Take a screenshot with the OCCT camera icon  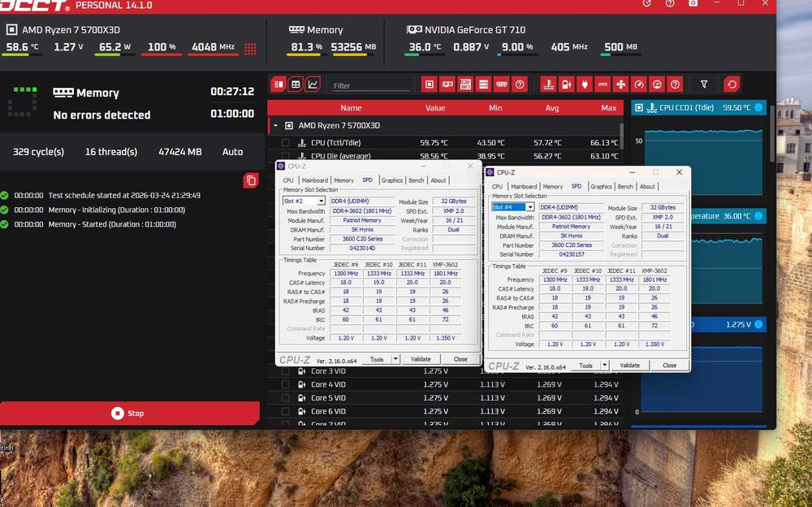click(693, 3)
